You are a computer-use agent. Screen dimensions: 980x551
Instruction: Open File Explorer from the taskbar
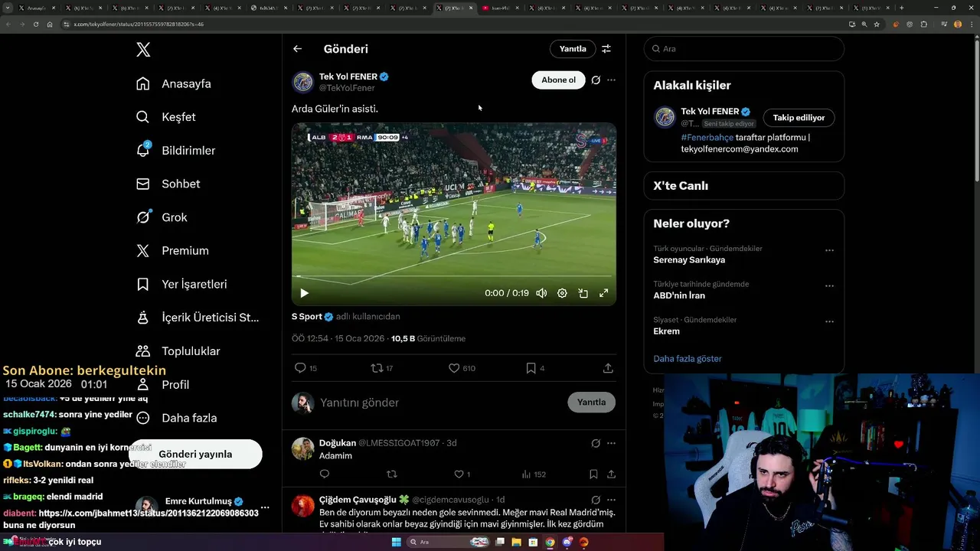pyautogui.click(x=516, y=542)
